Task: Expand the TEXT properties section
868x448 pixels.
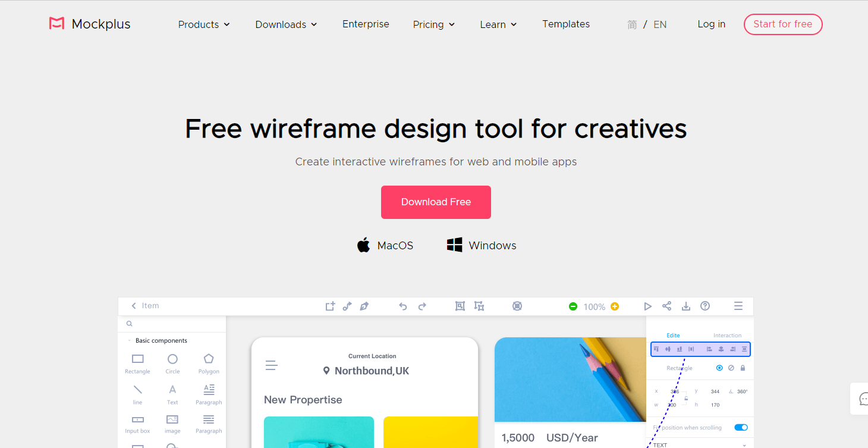Action: (744, 445)
